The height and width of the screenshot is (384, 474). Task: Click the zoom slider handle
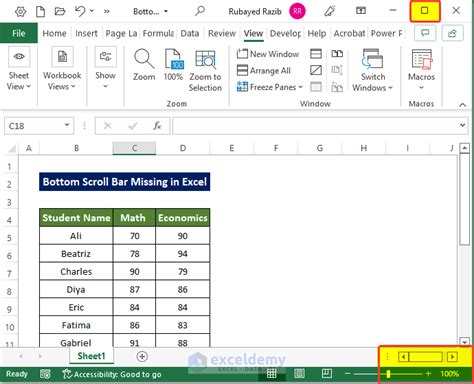388,374
